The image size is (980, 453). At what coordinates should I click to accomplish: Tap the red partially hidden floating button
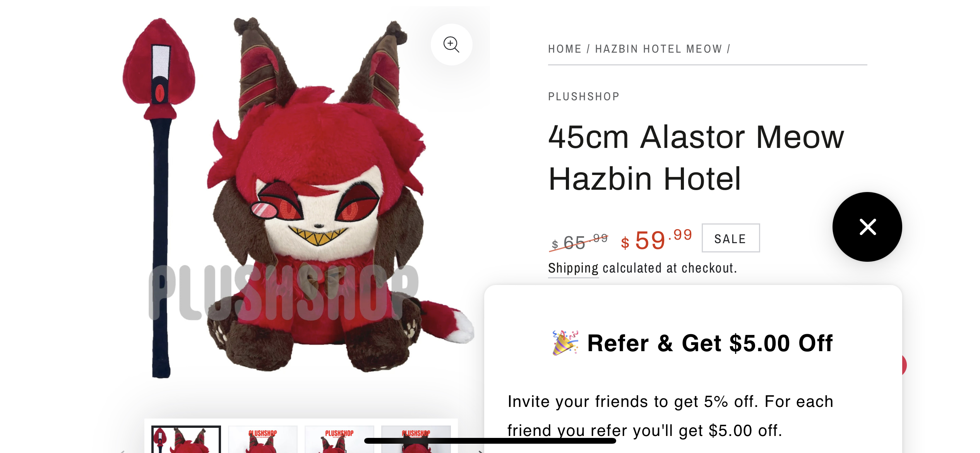coord(905,365)
